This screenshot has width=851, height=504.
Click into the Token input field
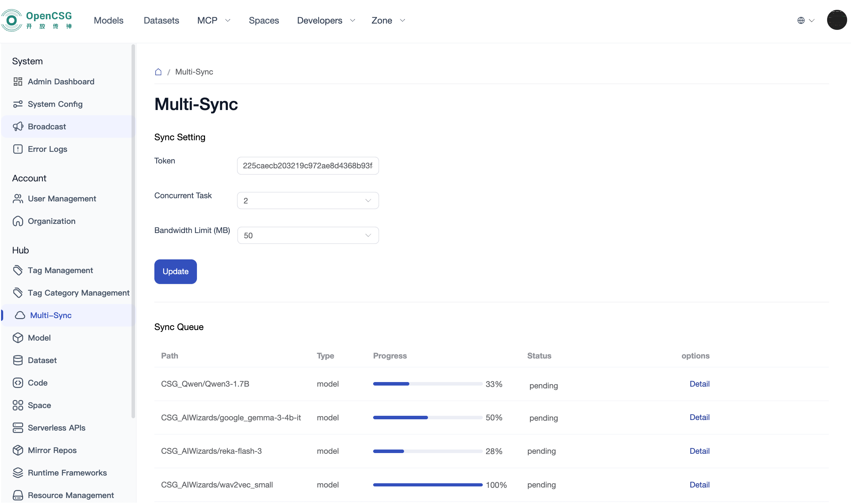pos(308,166)
